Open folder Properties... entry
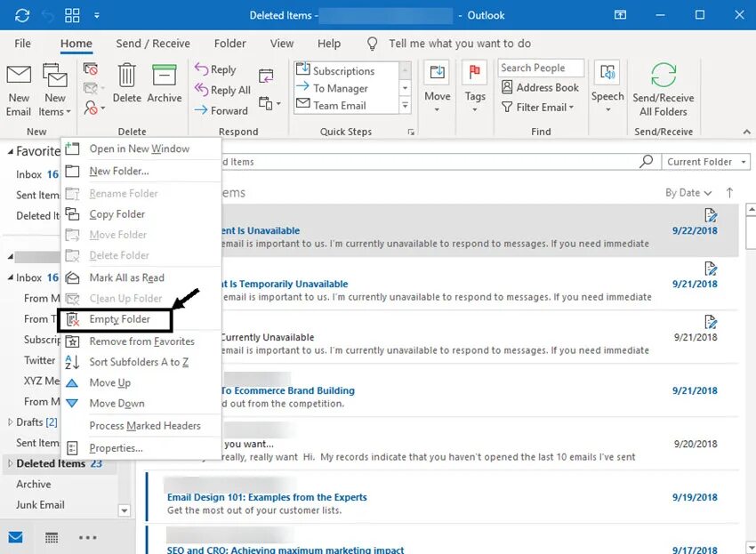Screen dimensions: 756x554 point(141,448)
